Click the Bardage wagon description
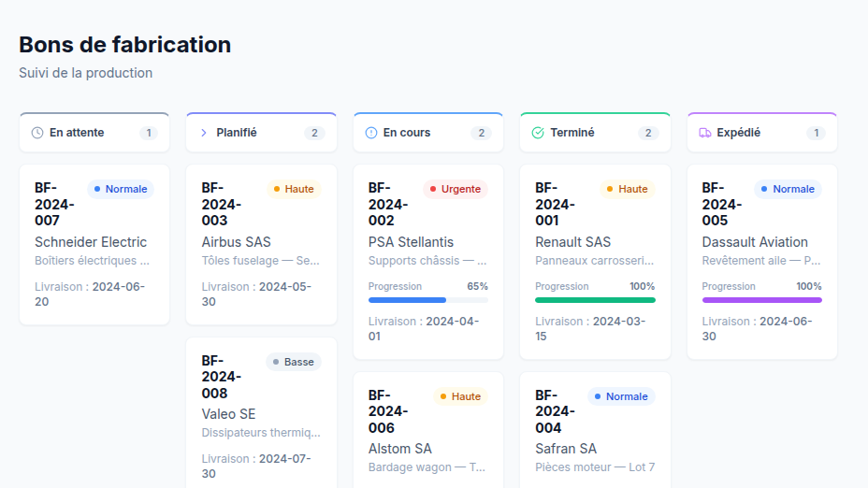868x488 pixels. (x=427, y=467)
